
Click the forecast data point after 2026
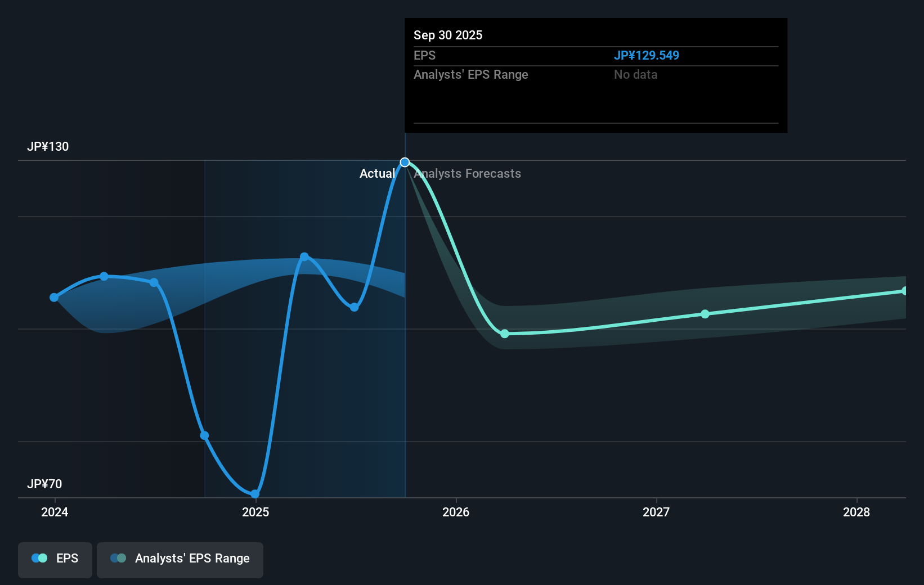(x=505, y=334)
